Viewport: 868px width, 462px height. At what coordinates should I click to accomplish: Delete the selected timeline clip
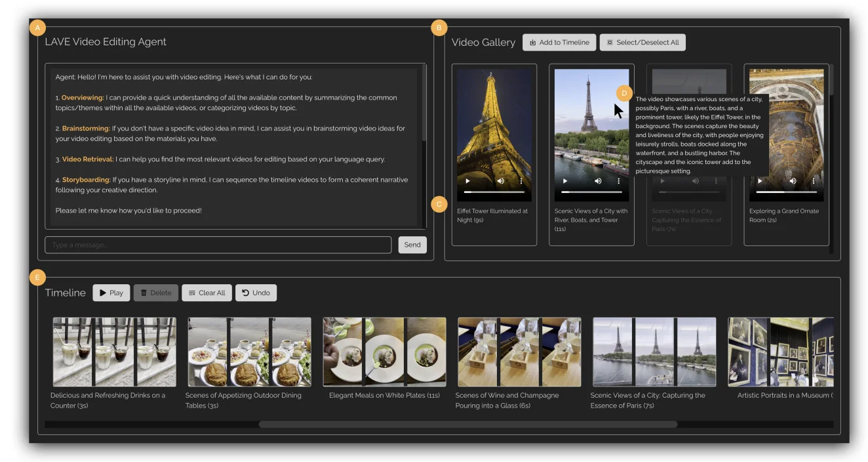pos(155,293)
